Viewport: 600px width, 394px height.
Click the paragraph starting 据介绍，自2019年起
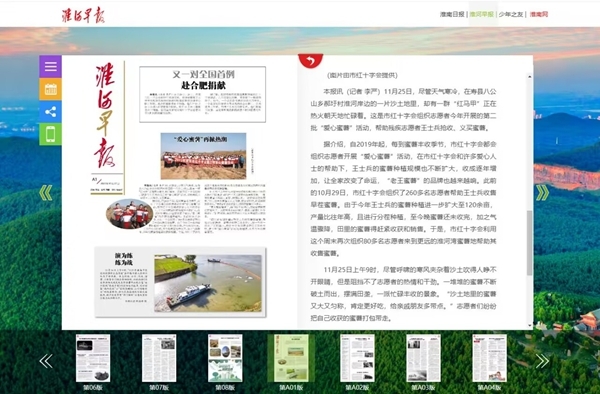coord(403,199)
